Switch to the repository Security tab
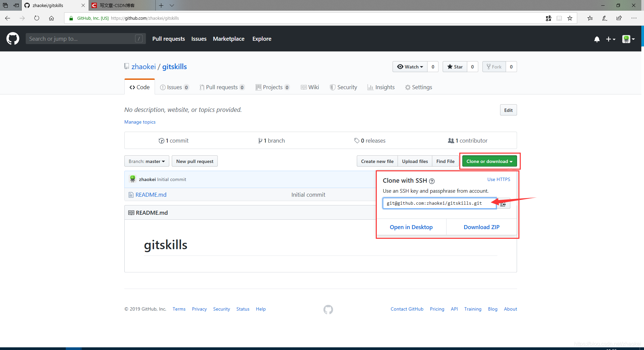 pyautogui.click(x=343, y=87)
